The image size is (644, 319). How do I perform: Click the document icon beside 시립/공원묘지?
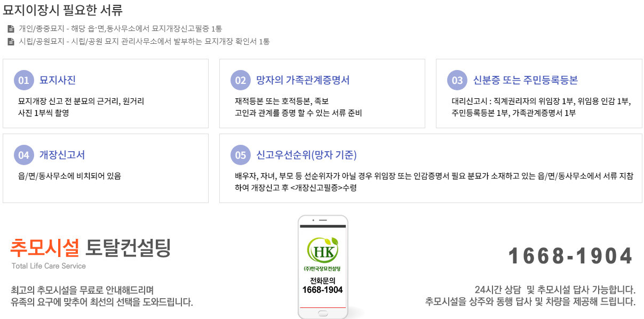11,42
